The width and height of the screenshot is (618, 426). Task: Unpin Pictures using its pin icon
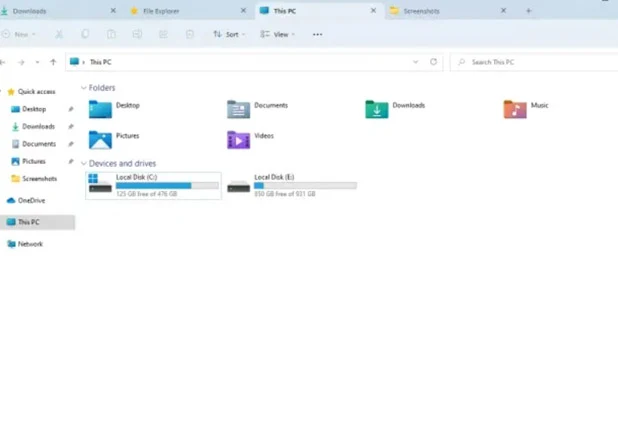pos(71,161)
